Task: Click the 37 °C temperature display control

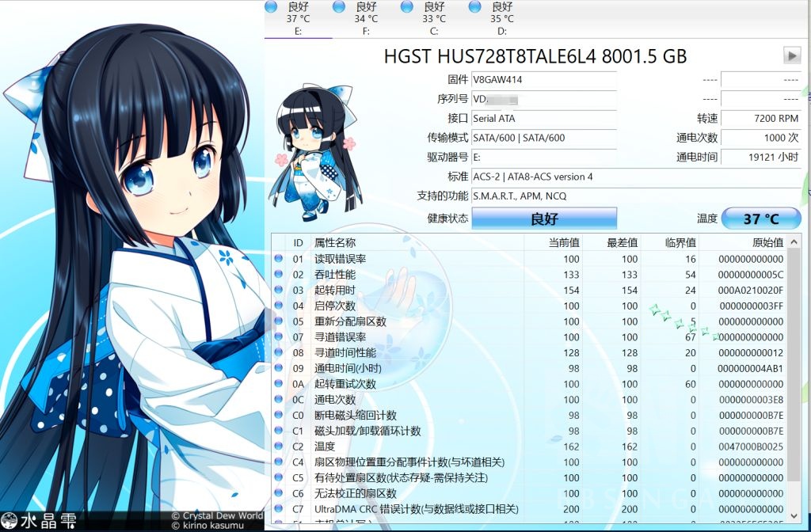Action: point(761,218)
